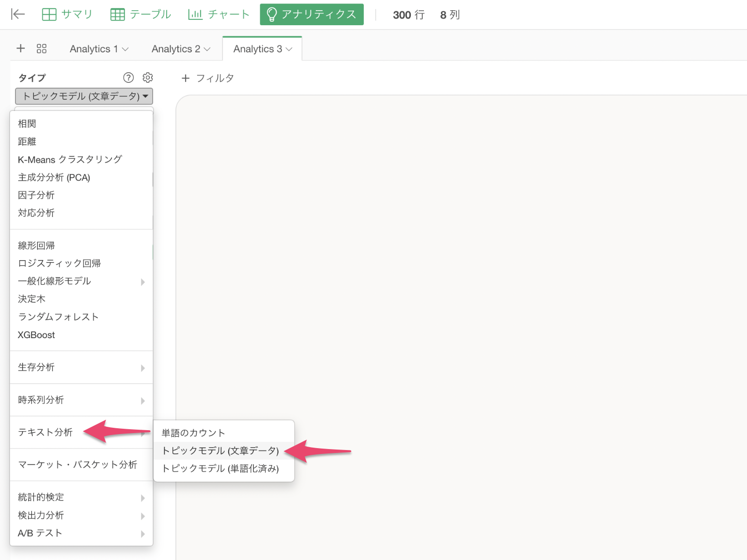
Task: Click the 300 行 row count text
Action: (409, 15)
